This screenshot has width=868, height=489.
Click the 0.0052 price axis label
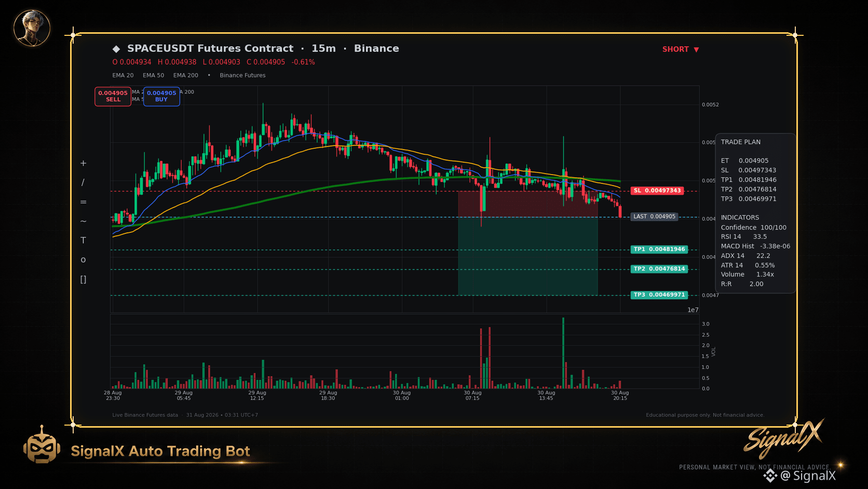pos(711,105)
